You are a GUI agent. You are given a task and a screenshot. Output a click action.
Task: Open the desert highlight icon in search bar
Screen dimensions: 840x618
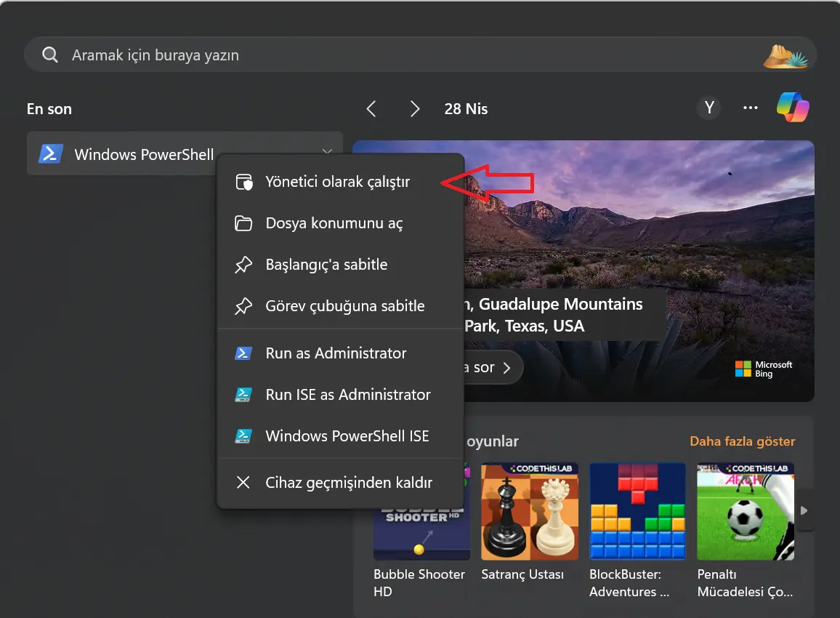pyautogui.click(x=786, y=56)
